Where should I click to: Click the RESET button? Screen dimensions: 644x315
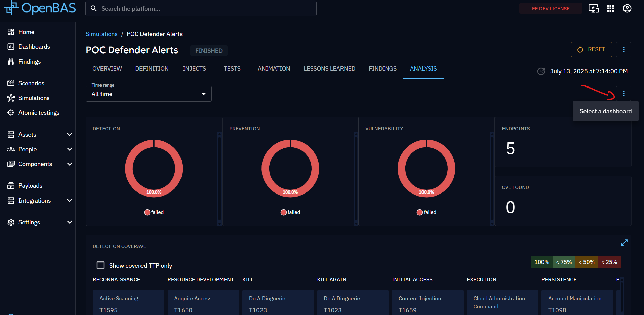tap(591, 49)
